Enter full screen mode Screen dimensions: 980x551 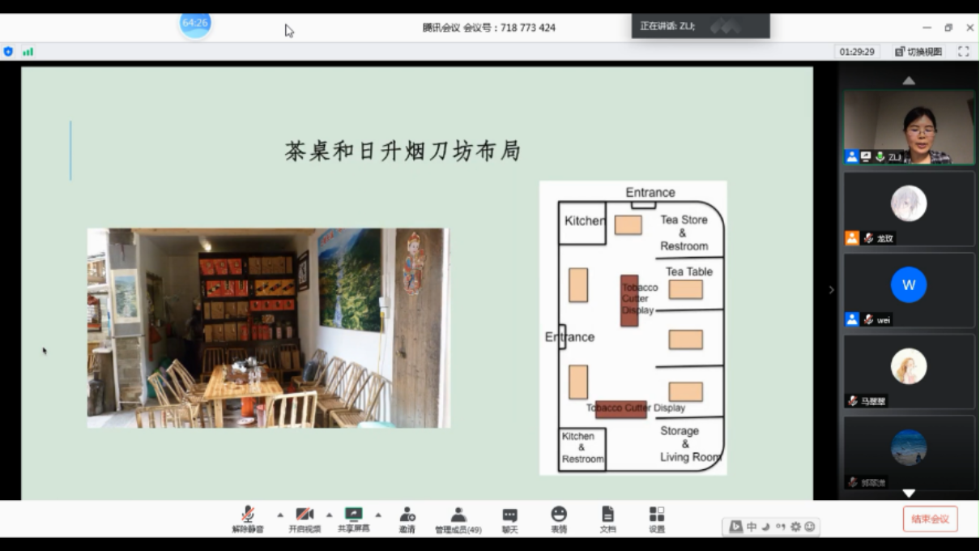click(964, 52)
